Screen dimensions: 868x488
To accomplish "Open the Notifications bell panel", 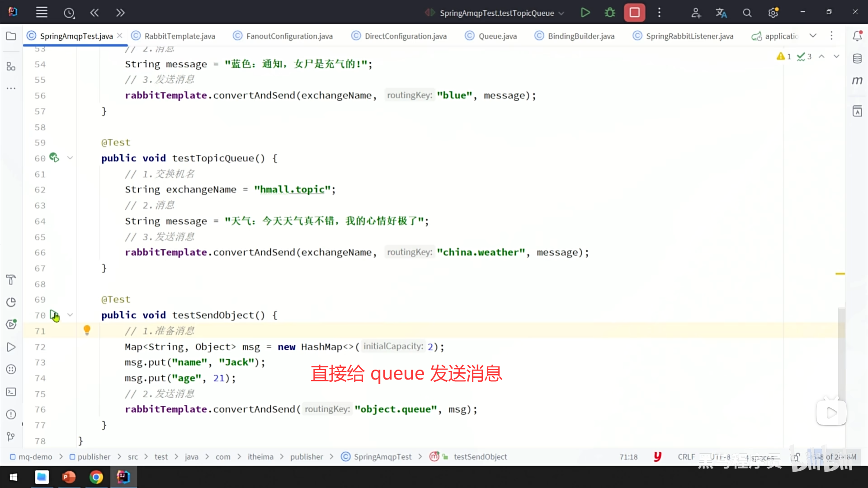I will click(x=857, y=36).
